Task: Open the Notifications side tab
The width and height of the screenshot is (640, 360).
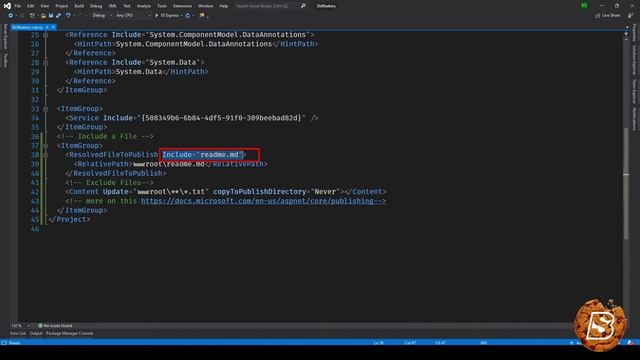Action: click(x=634, y=119)
